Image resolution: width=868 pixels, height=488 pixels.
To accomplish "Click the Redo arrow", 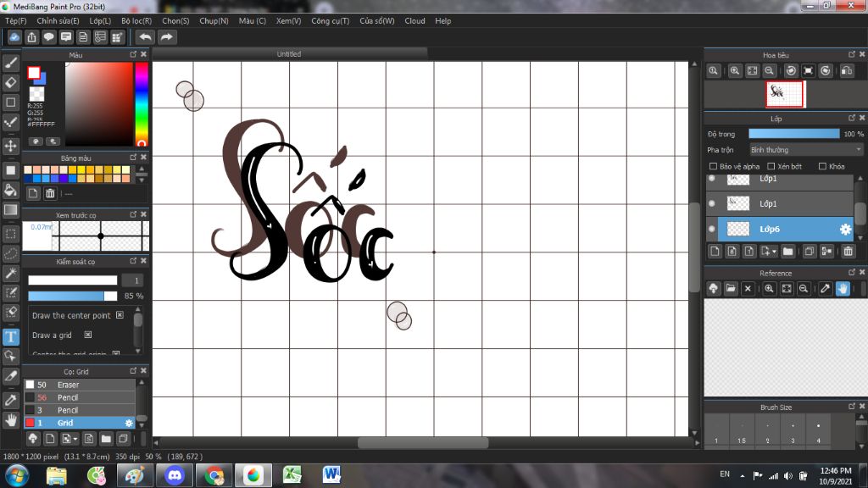I will pyautogui.click(x=167, y=37).
